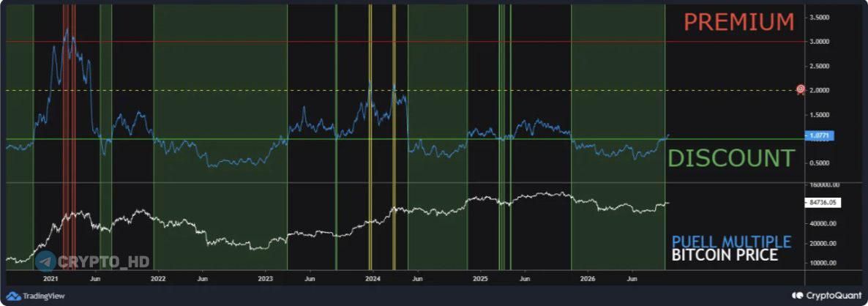This screenshot has width=868, height=306.
Task: Click the PUELL MULTIPLE legend text
Action: [731, 242]
